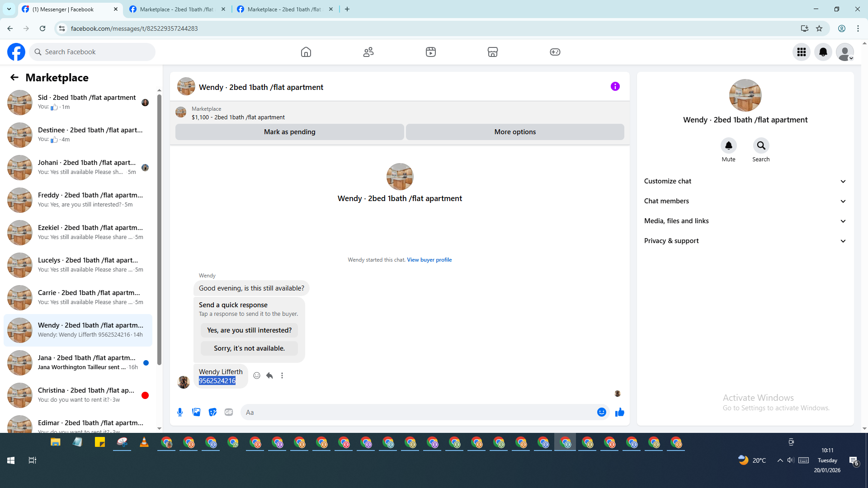Open the notifications bell in Facebook header
The width and height of the screenshot is (868, 488).
click(x=823, y=52)
